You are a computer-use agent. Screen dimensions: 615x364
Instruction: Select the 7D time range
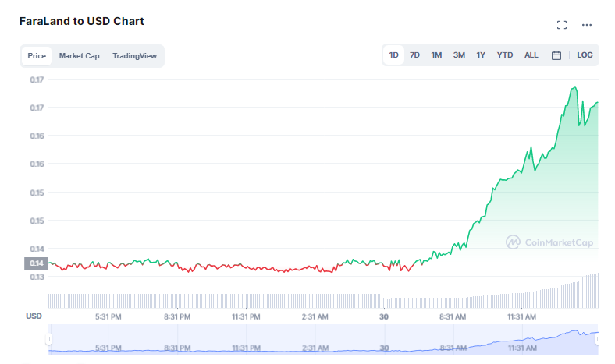(414, 55)
